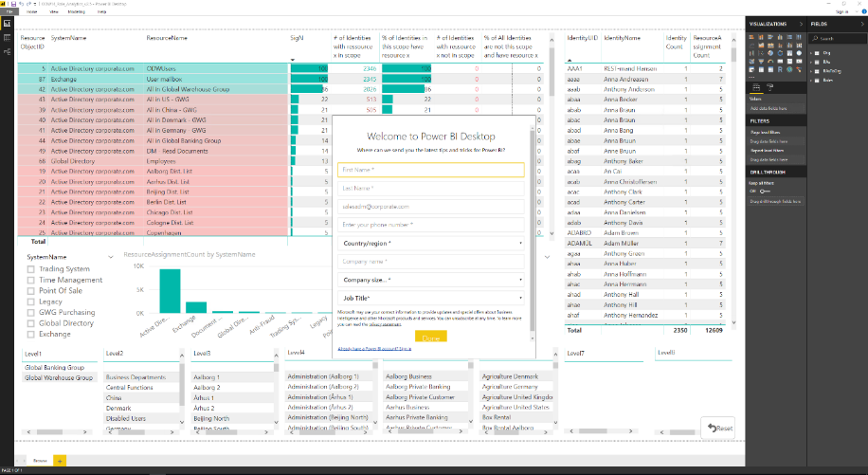Open the privacy statement link

[385, 324]
